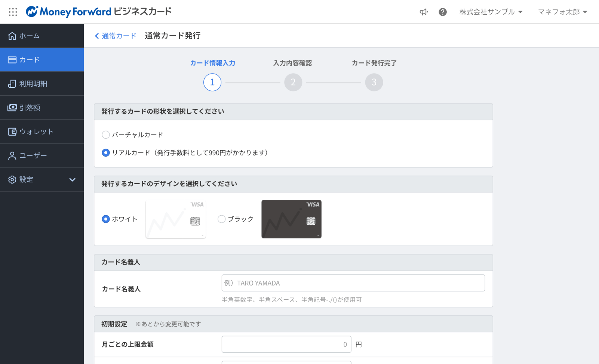Image resolution: width=599 pixels, height=364 pixels.
Task: Click the カード名義人 name input field
Action: (x=353, y=283)
